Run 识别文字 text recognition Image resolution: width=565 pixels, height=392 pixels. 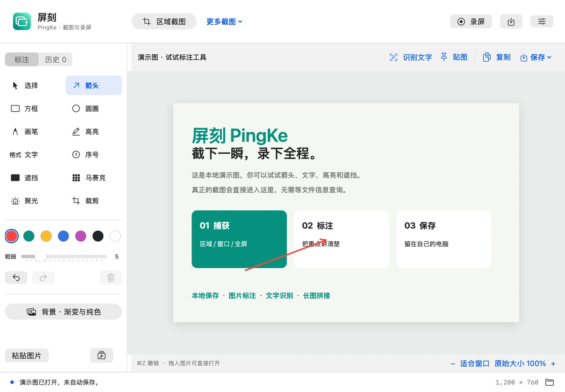click(x=411, y=57)
